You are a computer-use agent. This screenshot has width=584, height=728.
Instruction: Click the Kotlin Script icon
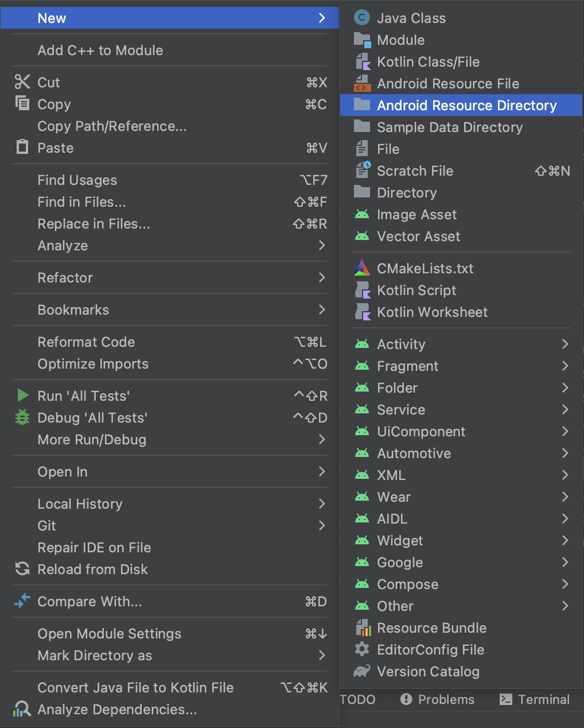pyautogui.click(x=363, y=290)
